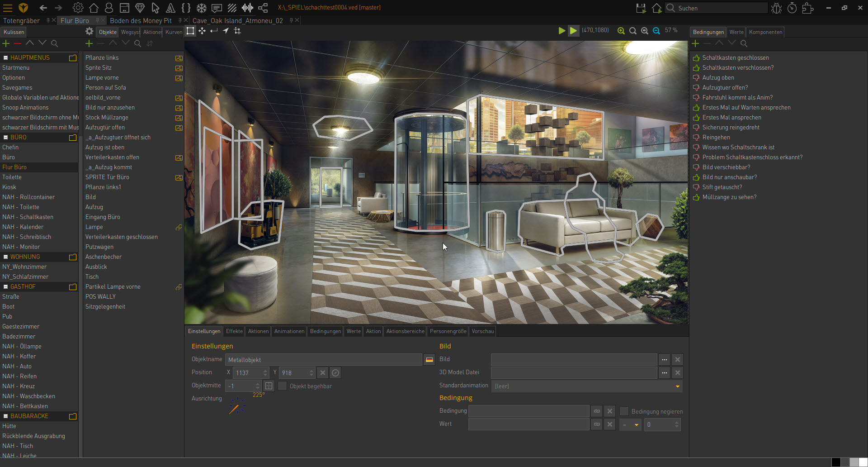Open the Settings gear in the top toolbar
This screenshot has width=868, height=467.
pos(78,8)
